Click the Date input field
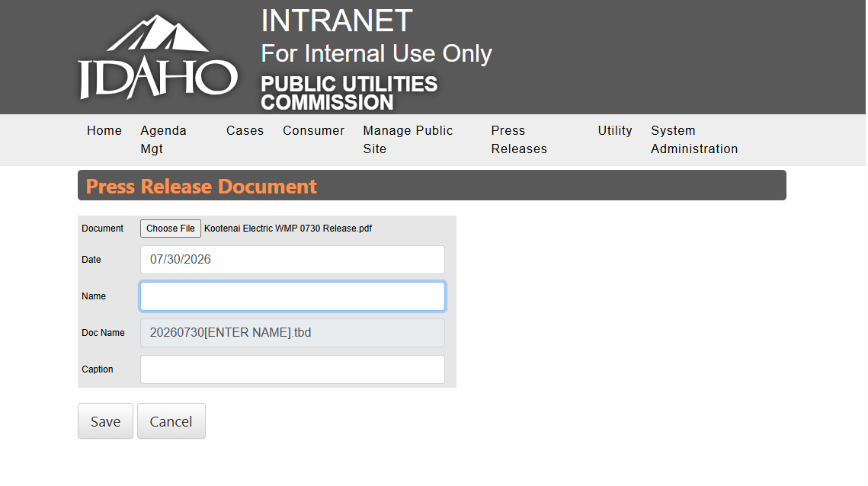This screenshot has width=868, height=486. [293, 260]
